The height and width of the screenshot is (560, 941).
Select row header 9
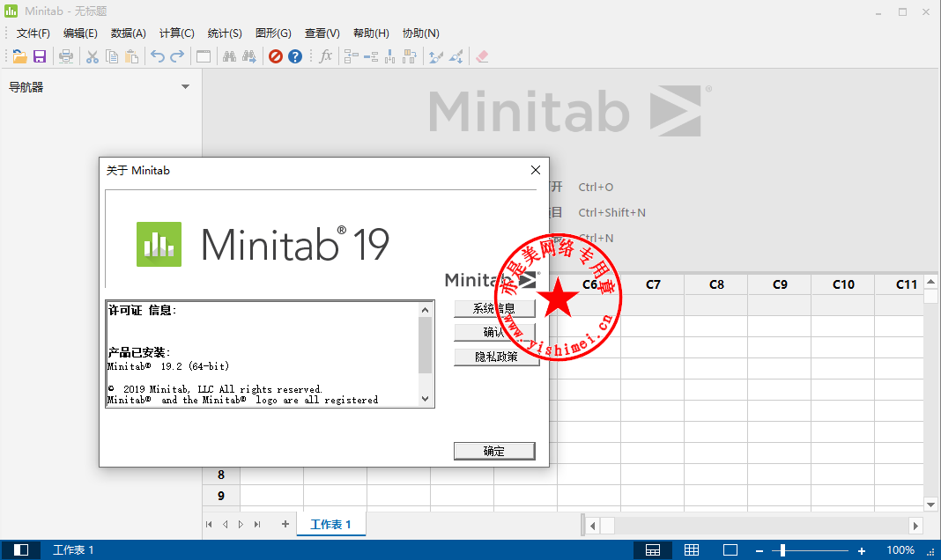(x=221, y=495)
